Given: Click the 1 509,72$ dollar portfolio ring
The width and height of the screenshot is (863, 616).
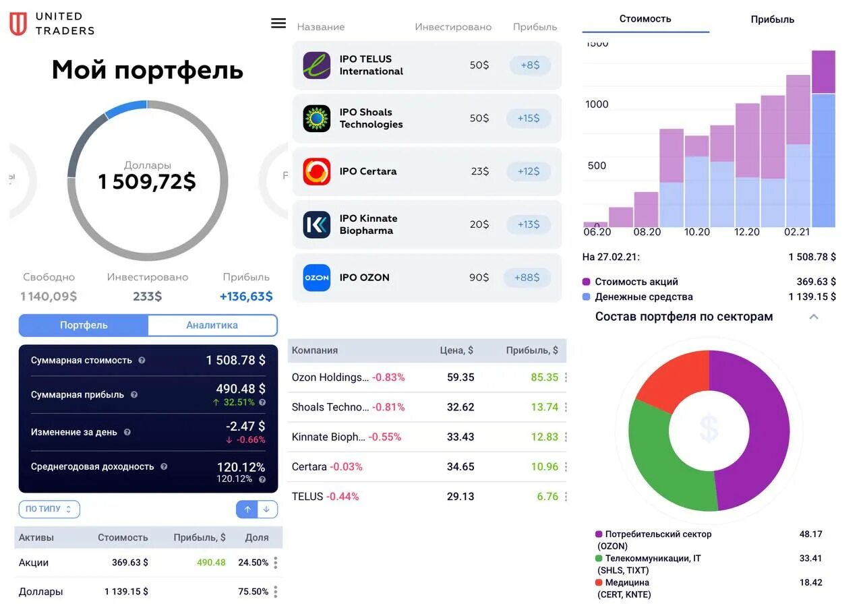Looking at the screenshot, I should tap(147, 181).
